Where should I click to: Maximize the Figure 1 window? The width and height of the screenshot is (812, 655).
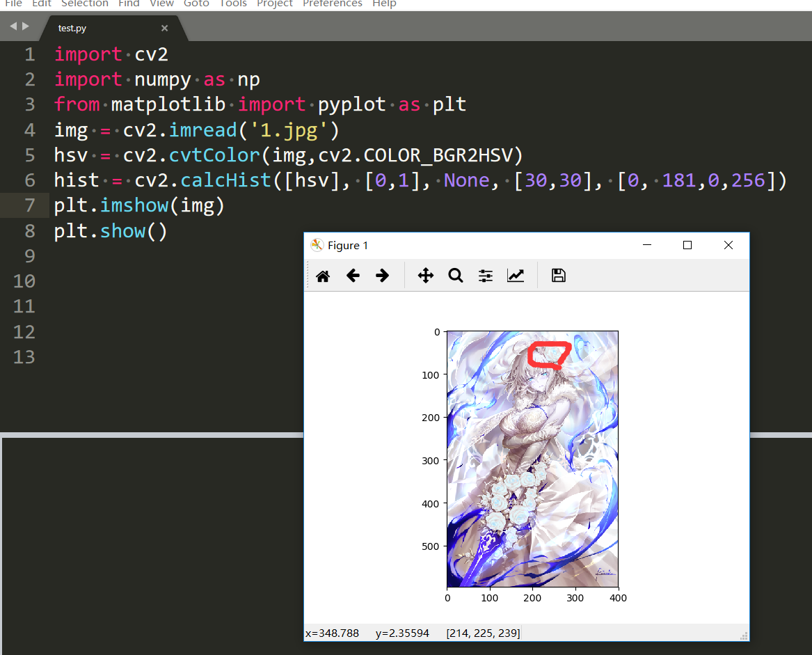687,245
